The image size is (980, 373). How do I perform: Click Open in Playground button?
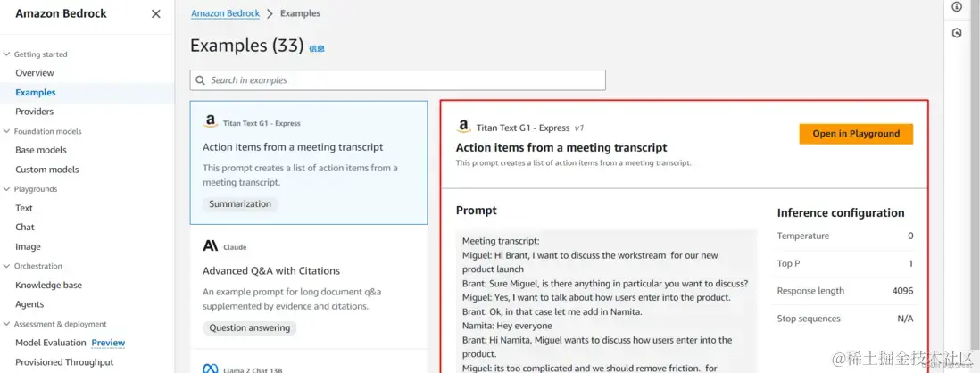[x=856, y=134]
